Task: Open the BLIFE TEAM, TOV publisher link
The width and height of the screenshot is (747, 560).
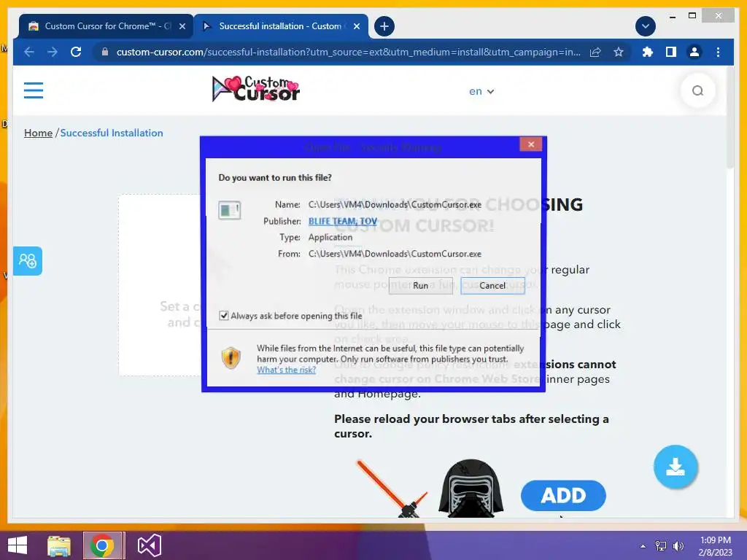Action: point(343,222)
